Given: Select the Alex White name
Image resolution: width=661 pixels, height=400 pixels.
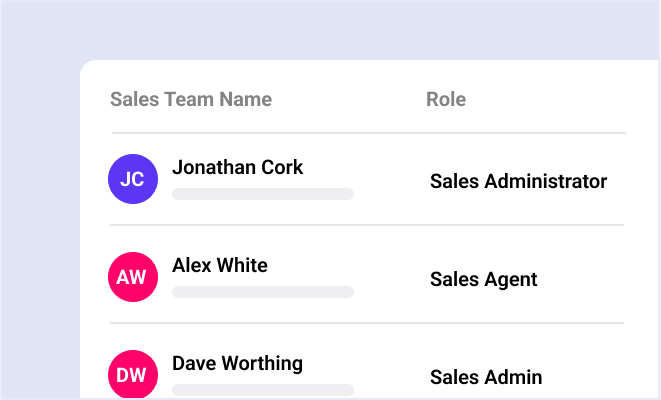Looking at the screenshot, I should tap(220, 265).
